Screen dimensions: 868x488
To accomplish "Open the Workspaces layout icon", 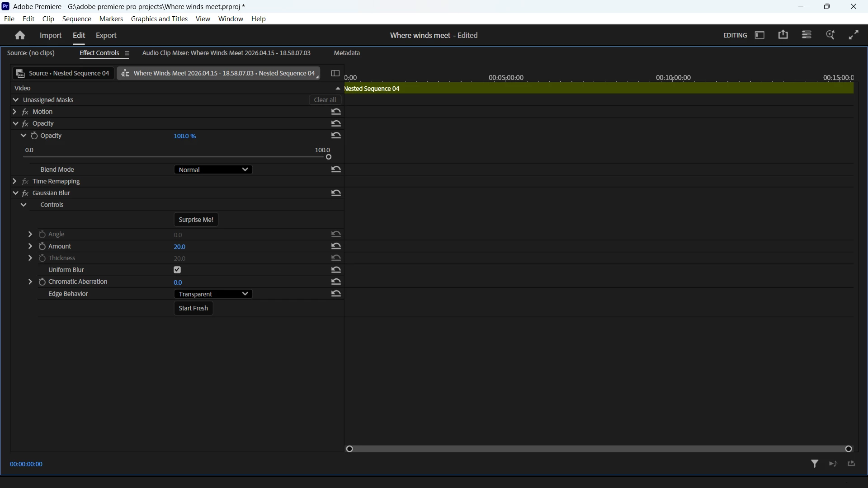I will click(x=760, y=35).
